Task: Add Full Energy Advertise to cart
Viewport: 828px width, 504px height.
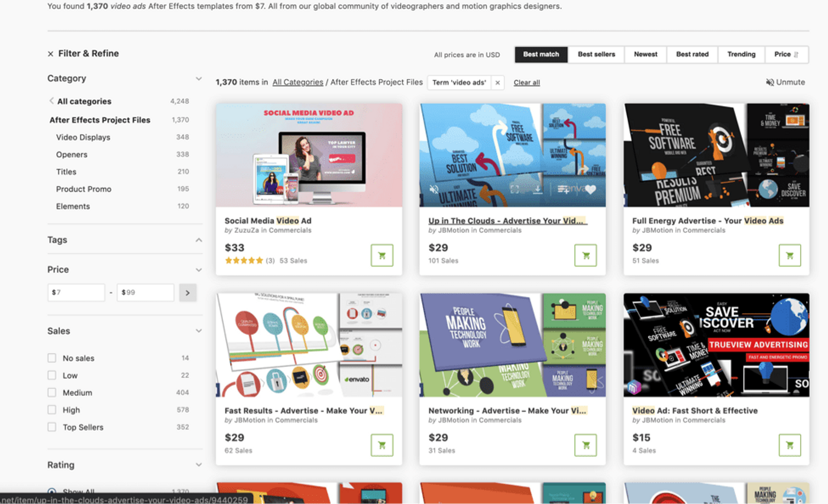Action: (790, 255)
